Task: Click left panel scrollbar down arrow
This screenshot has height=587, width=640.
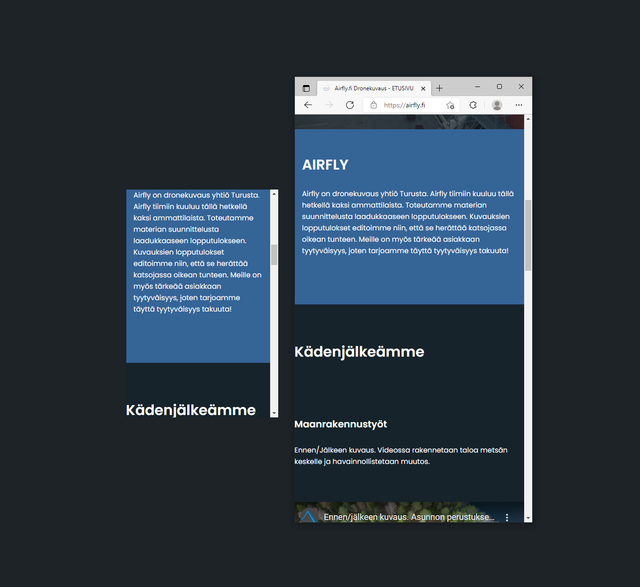Action: 274,414
